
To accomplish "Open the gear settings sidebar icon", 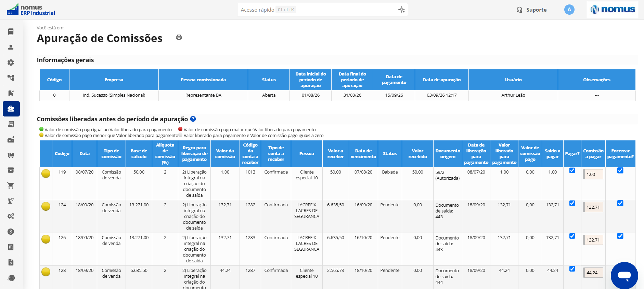I will (11, 63).
